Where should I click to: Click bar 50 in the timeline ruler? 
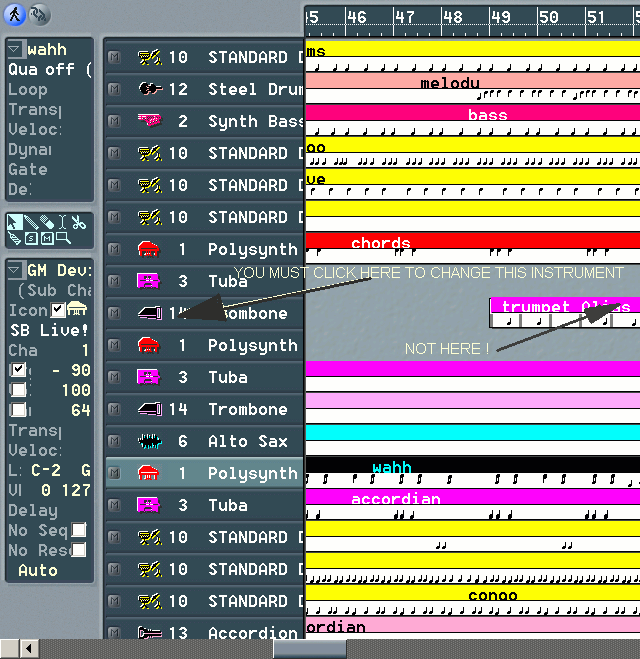(x=549, y=17)
